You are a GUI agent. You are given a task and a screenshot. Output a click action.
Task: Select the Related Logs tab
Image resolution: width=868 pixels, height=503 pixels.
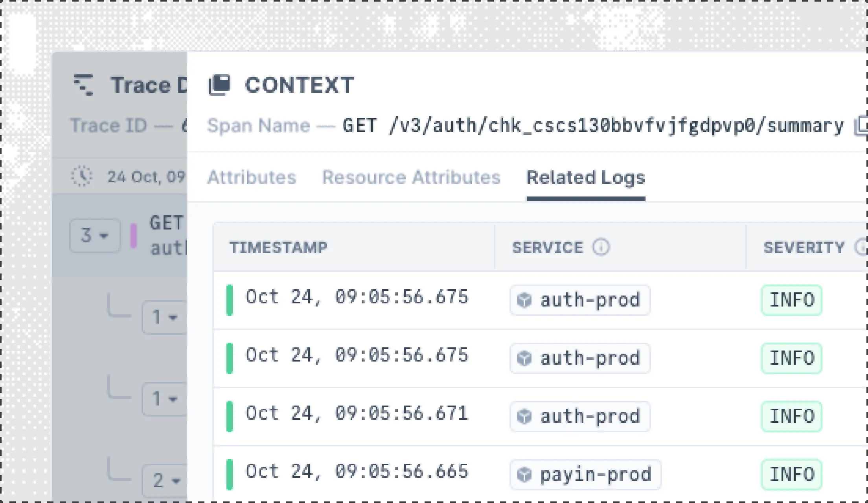coord(586,177)
